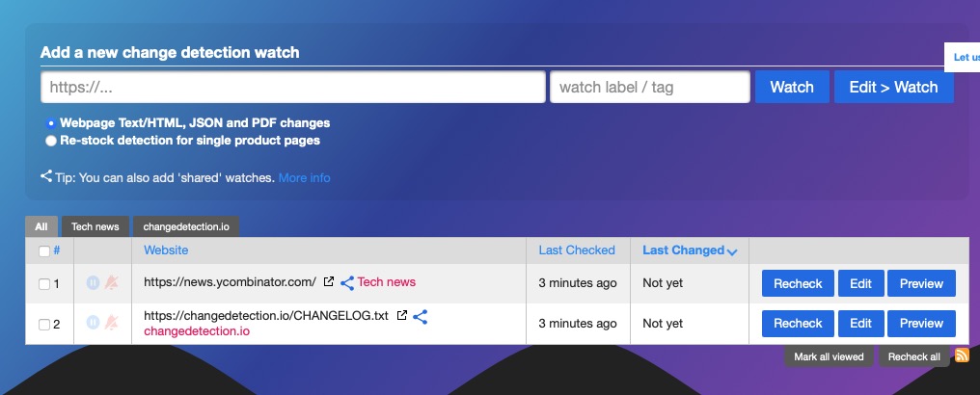Click Not yet in CHANGELOG.txt row
This screenshot has height=395, width=980.
[663, 324]
